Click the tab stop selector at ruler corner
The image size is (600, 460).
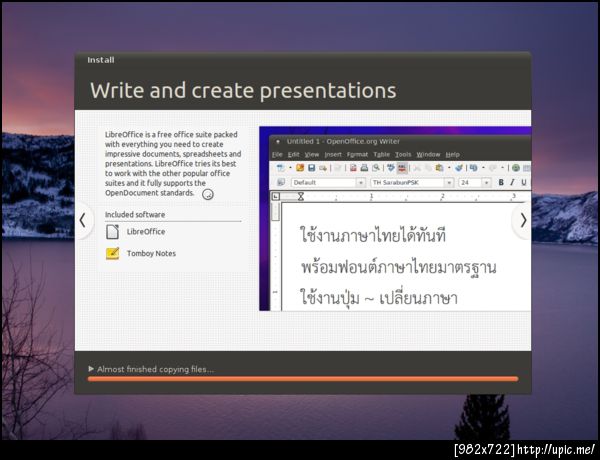276,196
